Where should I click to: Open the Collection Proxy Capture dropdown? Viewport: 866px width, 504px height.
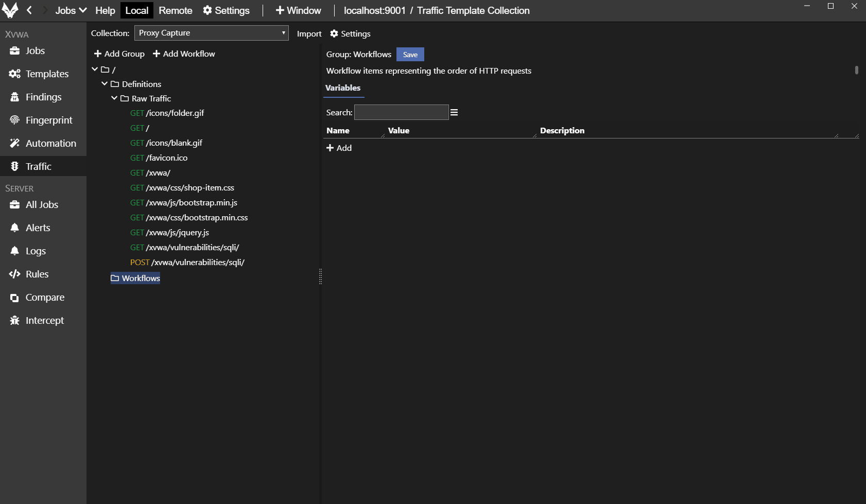[x=211, y=33]
